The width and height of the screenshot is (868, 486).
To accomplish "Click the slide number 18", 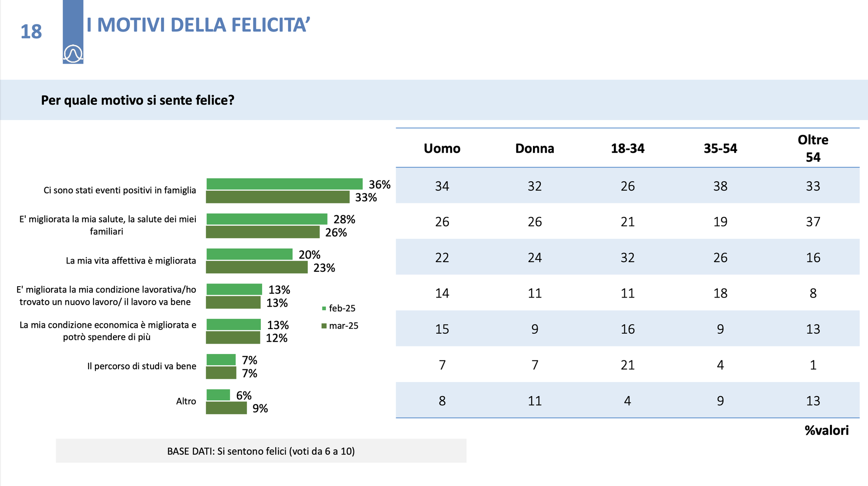I will (31, 32).
